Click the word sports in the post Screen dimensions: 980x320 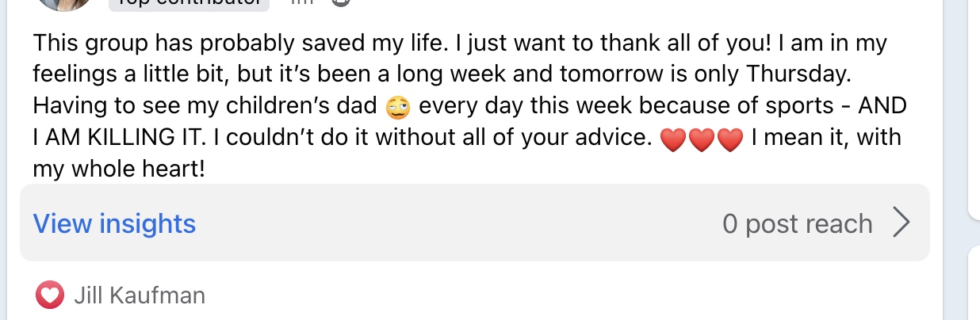808,106
